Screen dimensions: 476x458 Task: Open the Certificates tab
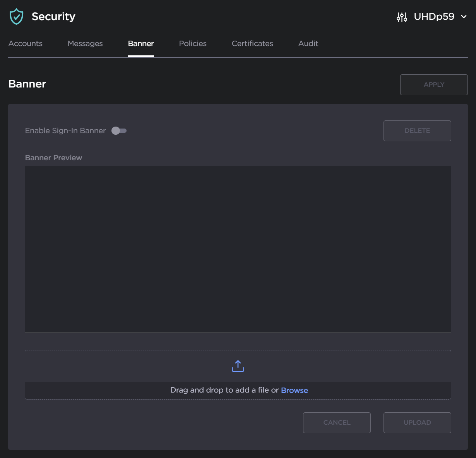(x=252, y=44)
